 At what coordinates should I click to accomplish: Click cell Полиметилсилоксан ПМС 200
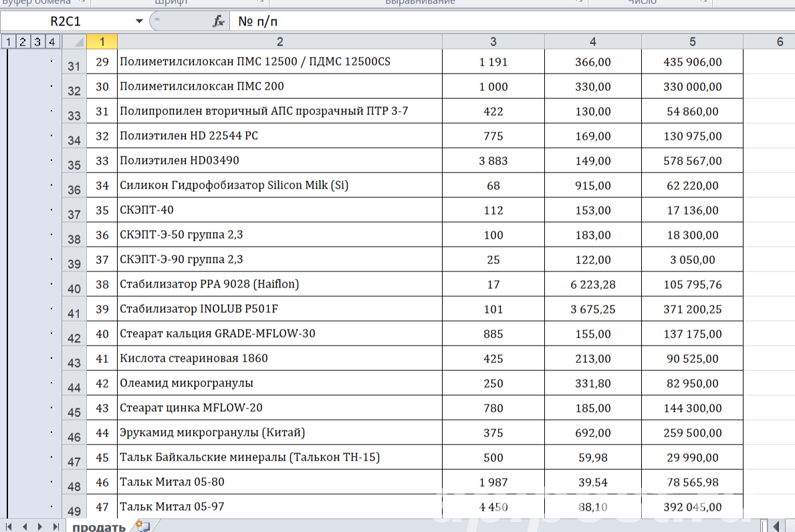[280, 86]
